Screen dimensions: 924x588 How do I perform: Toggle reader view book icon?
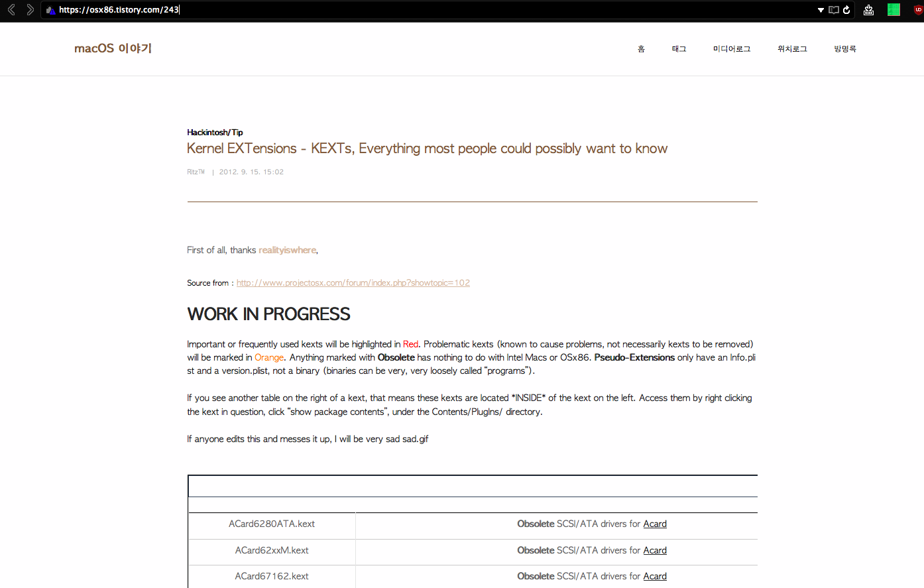pos(834,10)
